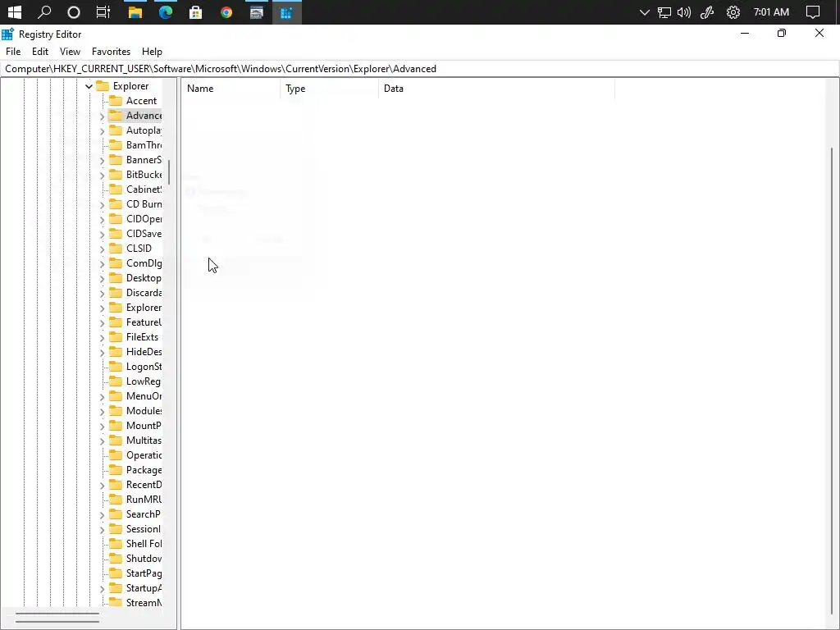This screenshot has height=630, width=840.
Task: Open the File menu
Action: click(13, 52)
